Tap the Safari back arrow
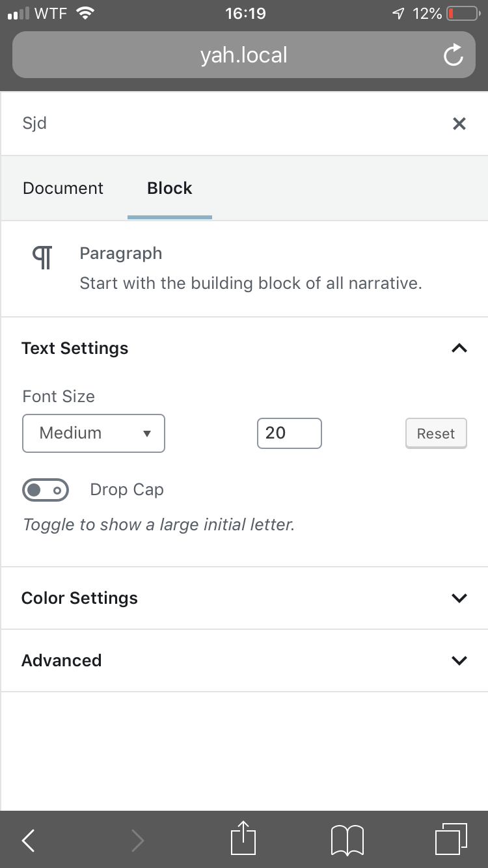The image size is (488, 868). click(x=28, y=841)
